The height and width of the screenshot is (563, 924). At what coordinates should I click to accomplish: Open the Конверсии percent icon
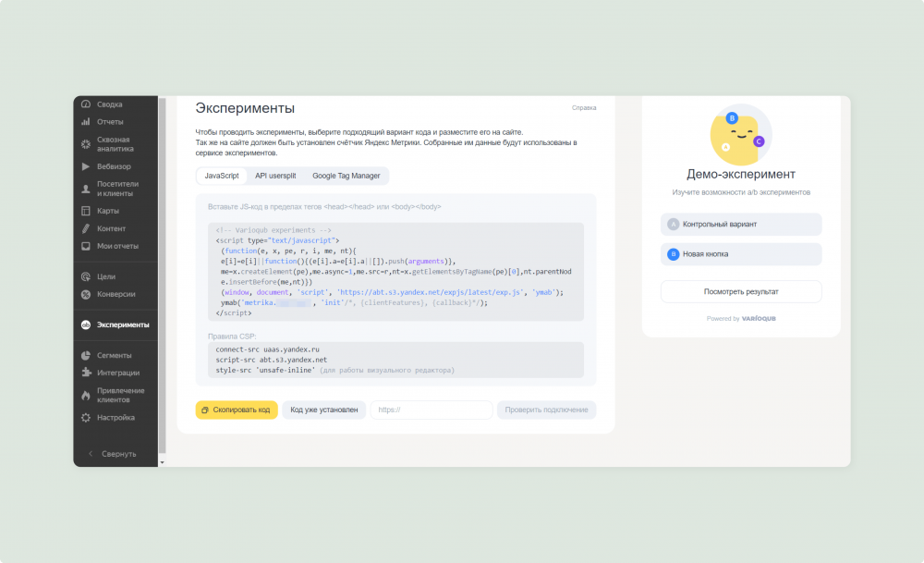point(85,294)
